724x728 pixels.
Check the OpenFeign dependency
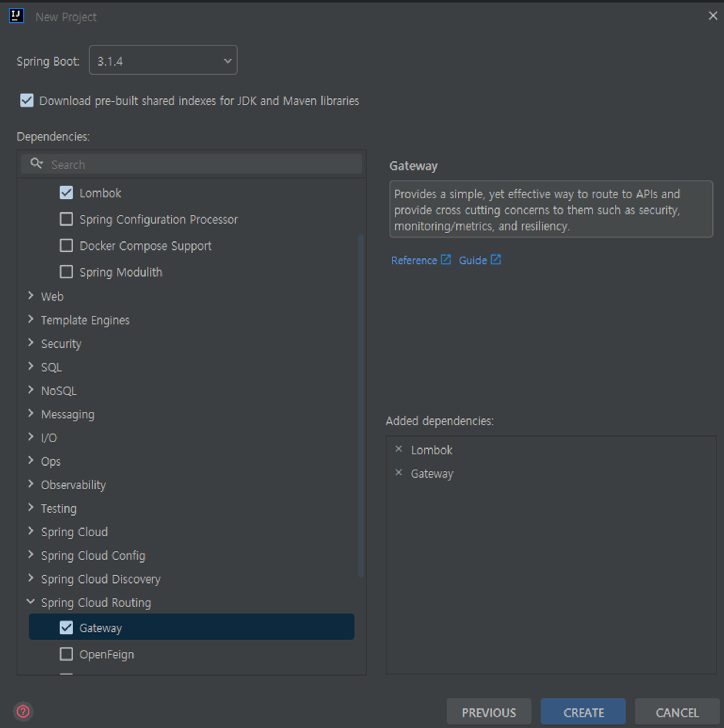pyautogui.click(x=66, y=654)
